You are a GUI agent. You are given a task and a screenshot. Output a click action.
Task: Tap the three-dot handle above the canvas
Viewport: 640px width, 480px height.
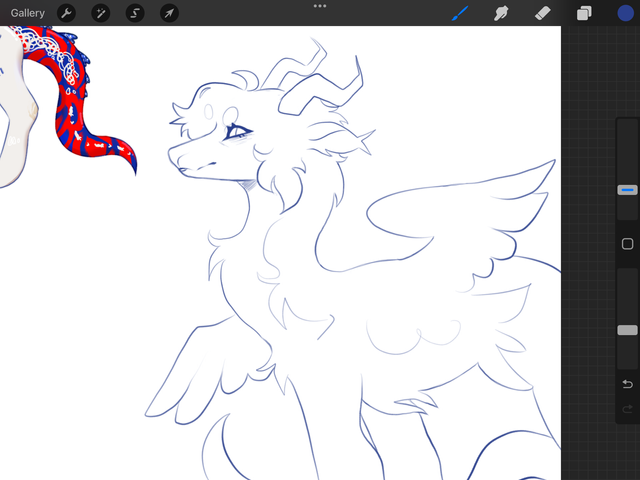[320, 6]
